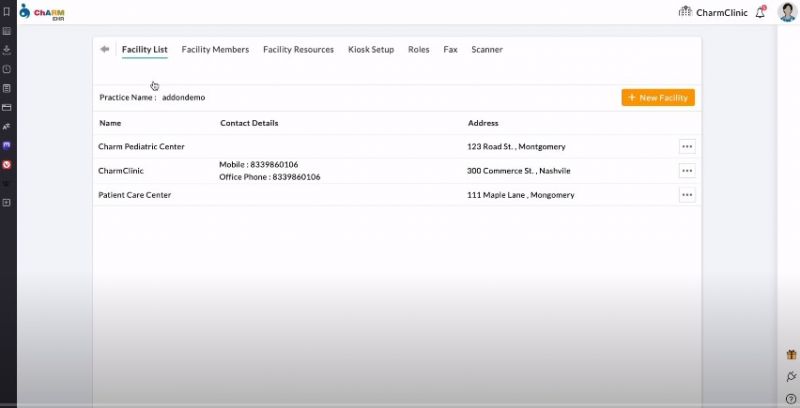Open the table grid icon in sidebar
800x408 pixels.
click(7, 31)
